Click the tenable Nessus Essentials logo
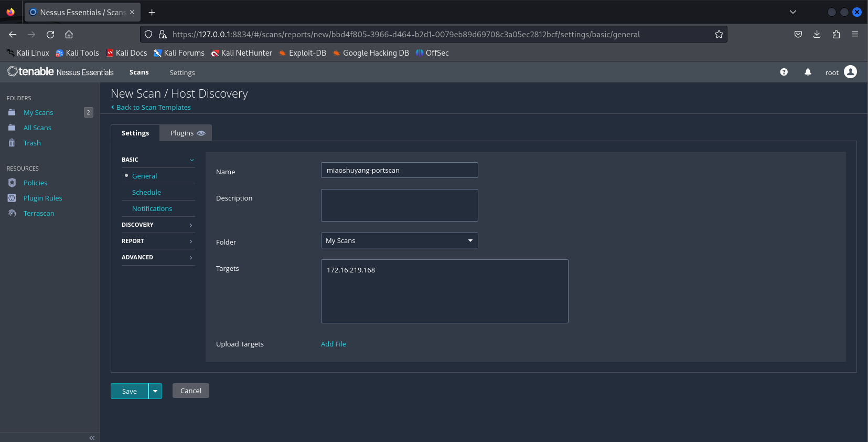This screenshot has width=868, height=442. tap(60, 72)
